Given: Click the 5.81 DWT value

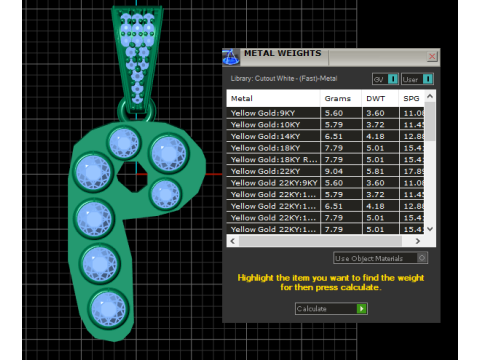Looking at the screenshot, I should pyautogui.click(x=375, y=171).
